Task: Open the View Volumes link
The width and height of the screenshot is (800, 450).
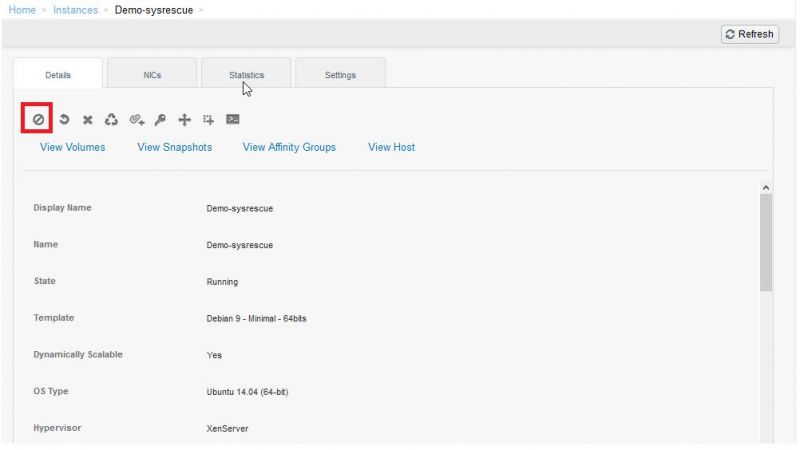Action: [72, 147]
